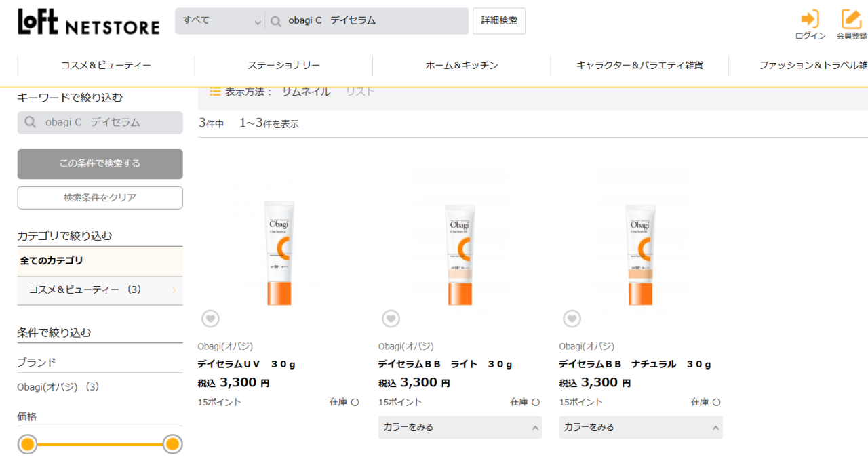Click the Obagi(オバジ) brand text above デイセラムＵＶ
This screenshot has width=868, height=457.
[225, 346]
